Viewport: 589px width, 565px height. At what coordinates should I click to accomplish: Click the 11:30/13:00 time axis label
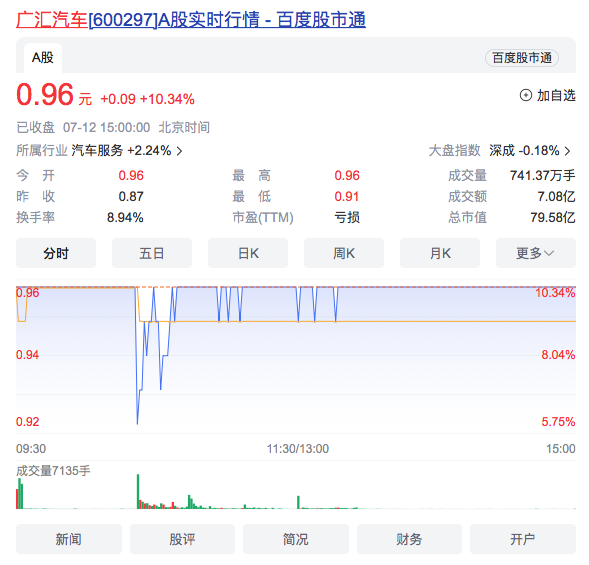point(298,449)
